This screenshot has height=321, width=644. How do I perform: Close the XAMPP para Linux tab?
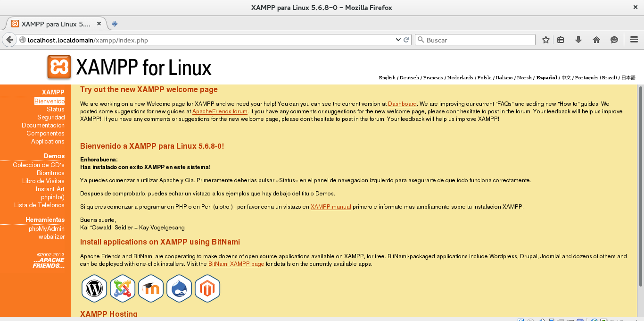(99, 24)
